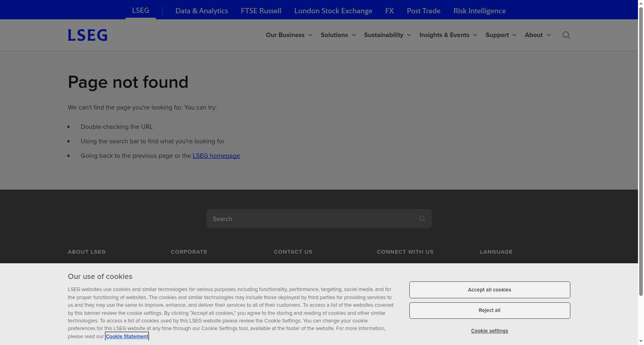The height and width of the screenshot is (345, 644).
Task: Follow the LSEG homepage link
Action: [216, 156]
